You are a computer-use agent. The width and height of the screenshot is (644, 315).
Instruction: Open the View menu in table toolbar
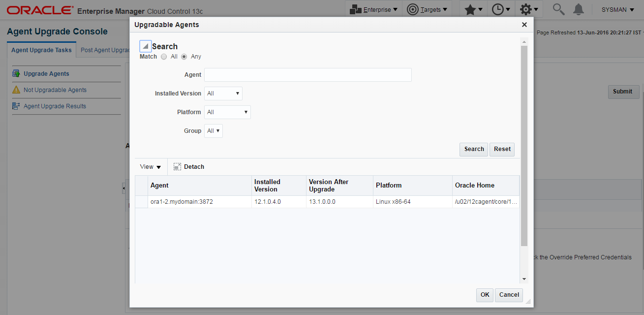(x=151, y=167)
